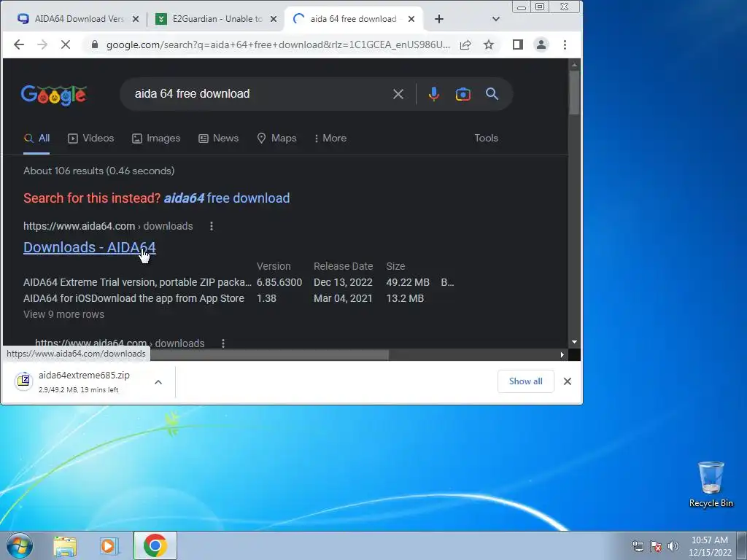
Task: Expand View 9 more rows
Action: 64,314
